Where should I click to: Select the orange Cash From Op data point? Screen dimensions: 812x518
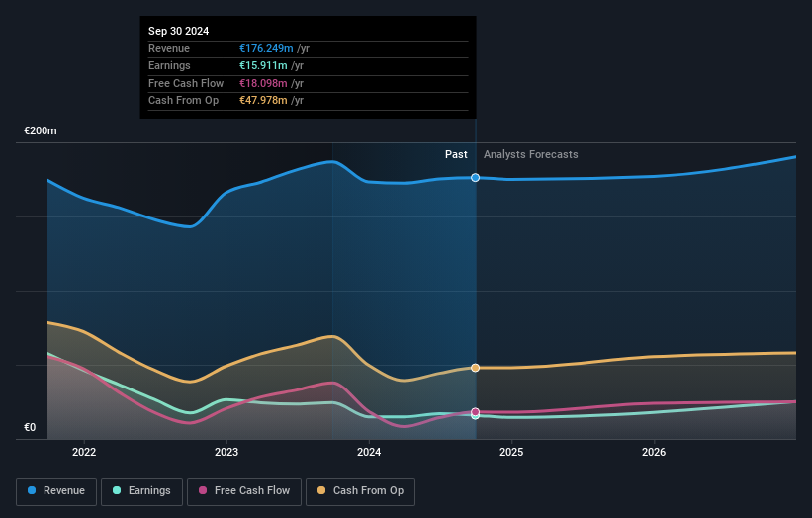click(475, 368)
